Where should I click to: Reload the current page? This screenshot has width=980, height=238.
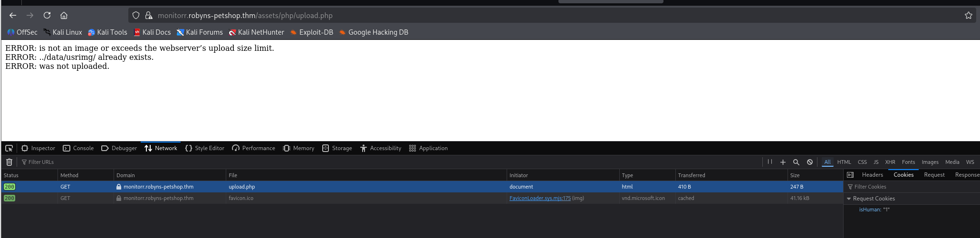point(47,15)
